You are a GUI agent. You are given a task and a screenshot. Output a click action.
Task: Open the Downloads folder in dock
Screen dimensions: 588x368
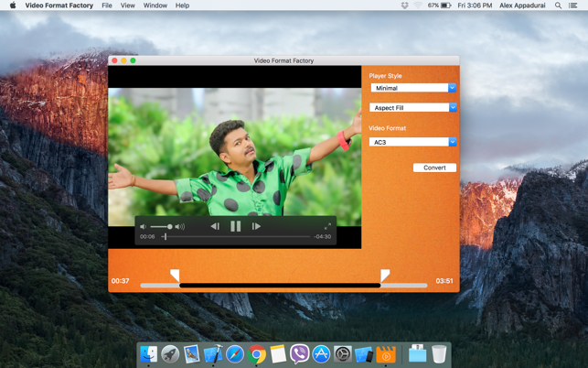417,353
